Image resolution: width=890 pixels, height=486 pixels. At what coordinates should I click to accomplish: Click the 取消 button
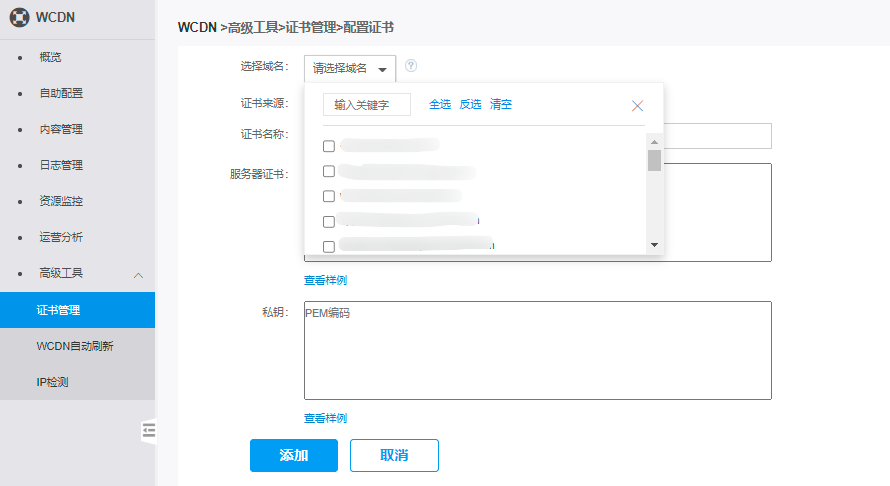(x=394, y=455)
